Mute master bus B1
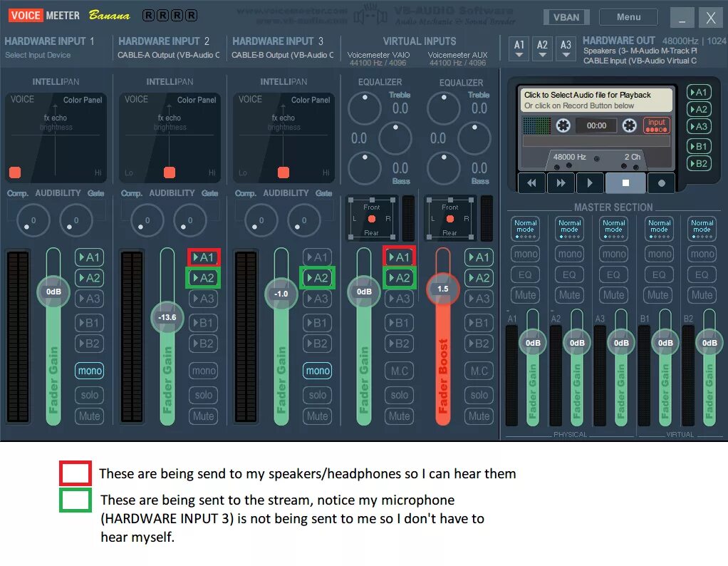The image size is (728, 566). [x=658, y=295]
